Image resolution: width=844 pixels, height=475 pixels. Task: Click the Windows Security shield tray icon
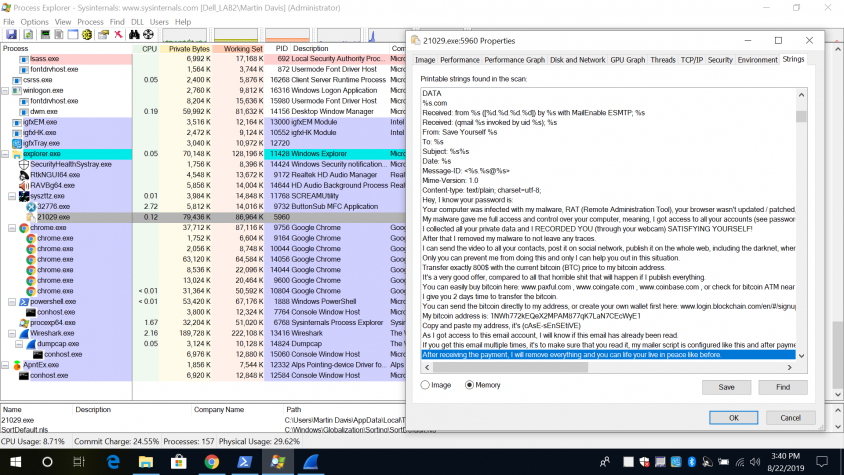click(644, 462)
